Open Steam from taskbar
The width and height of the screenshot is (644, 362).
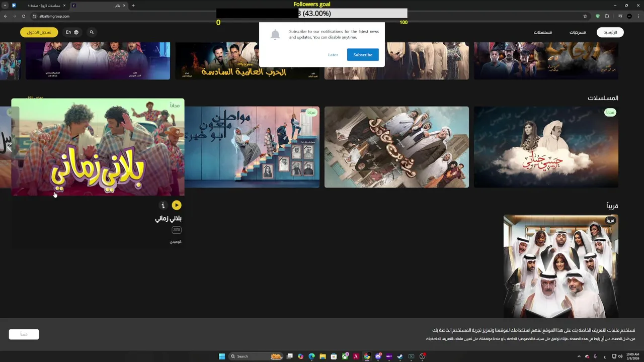click(400, 356)
